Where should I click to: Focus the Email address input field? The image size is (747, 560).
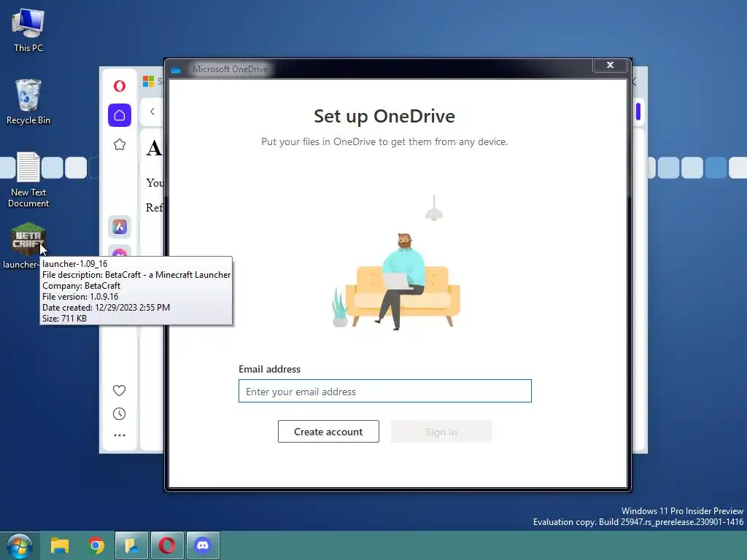pos(385,391)
